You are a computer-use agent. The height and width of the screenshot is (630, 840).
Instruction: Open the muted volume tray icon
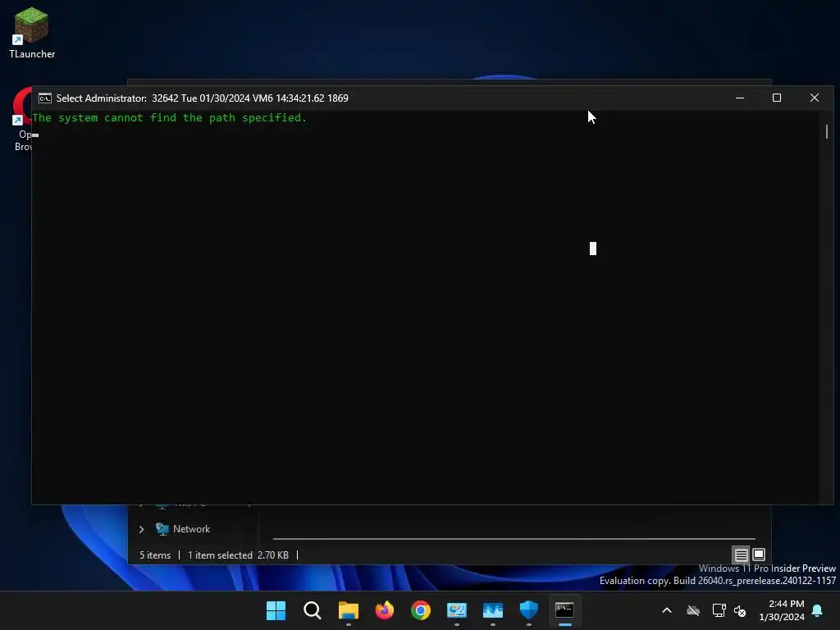pos(740,610)
